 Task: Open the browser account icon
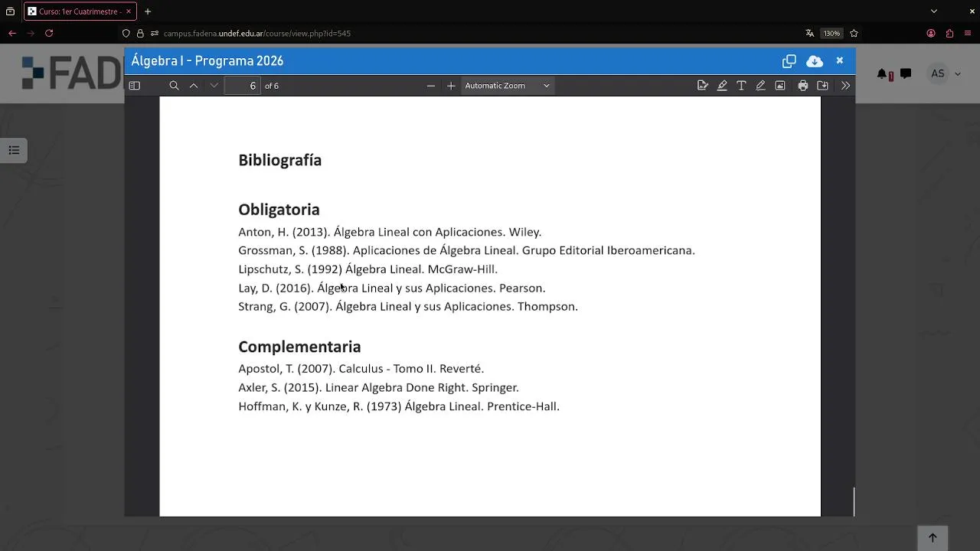(x=931, y=34)
